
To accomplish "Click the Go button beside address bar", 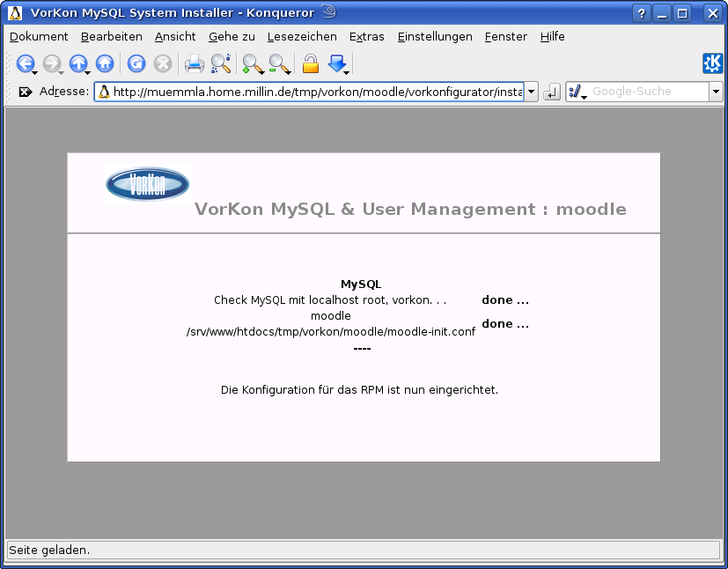I will click(x=552, y=92).
